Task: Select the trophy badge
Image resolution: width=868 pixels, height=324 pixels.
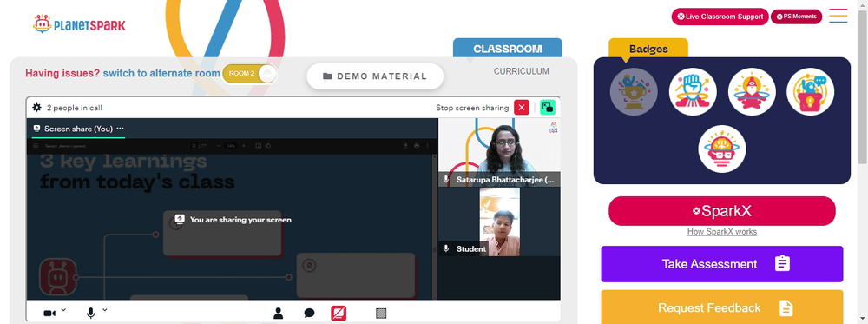Action: pos(634,92)
